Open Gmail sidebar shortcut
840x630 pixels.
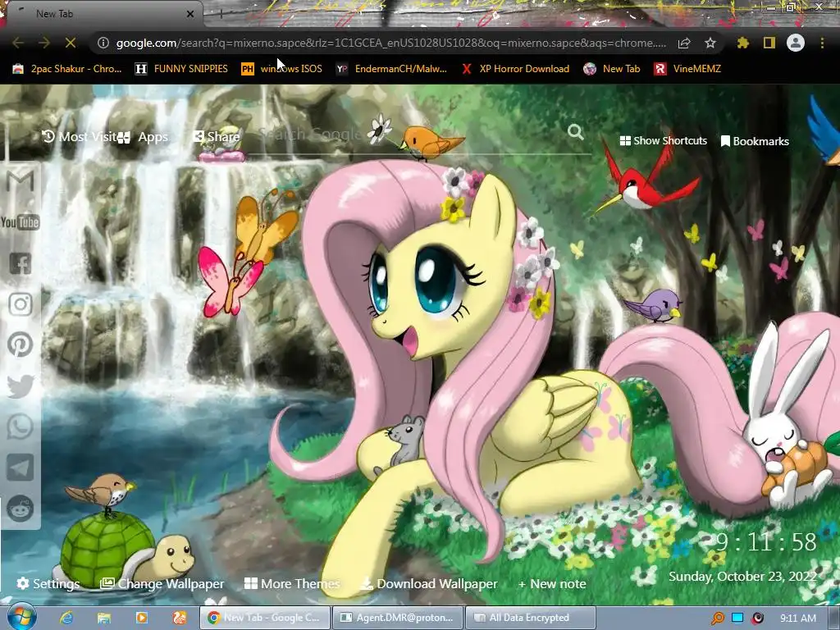[x=21, y=181]
